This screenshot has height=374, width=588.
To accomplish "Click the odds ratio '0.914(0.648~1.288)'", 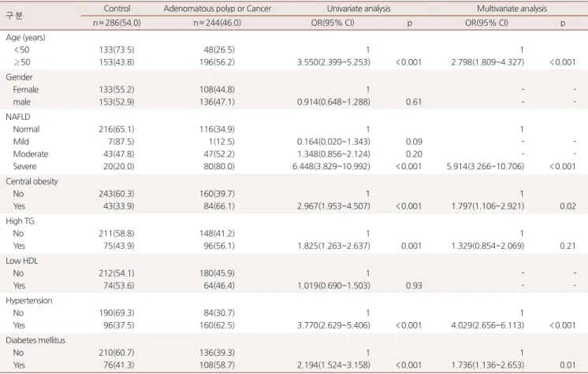I will click(333, 102).
